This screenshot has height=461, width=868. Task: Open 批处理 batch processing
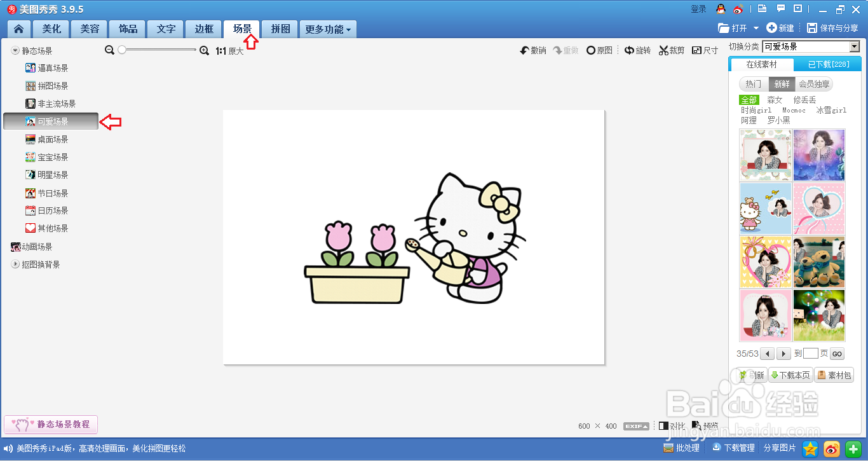coord(681,448)
